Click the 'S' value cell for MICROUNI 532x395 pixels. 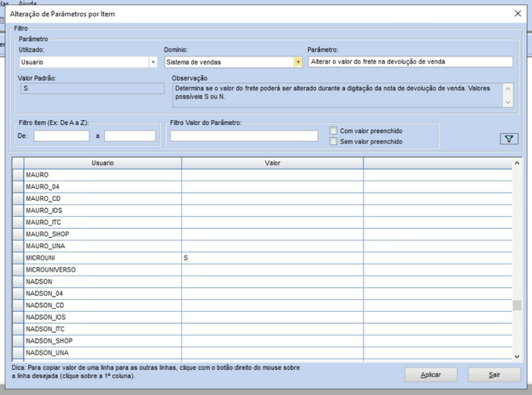point(272,258)
